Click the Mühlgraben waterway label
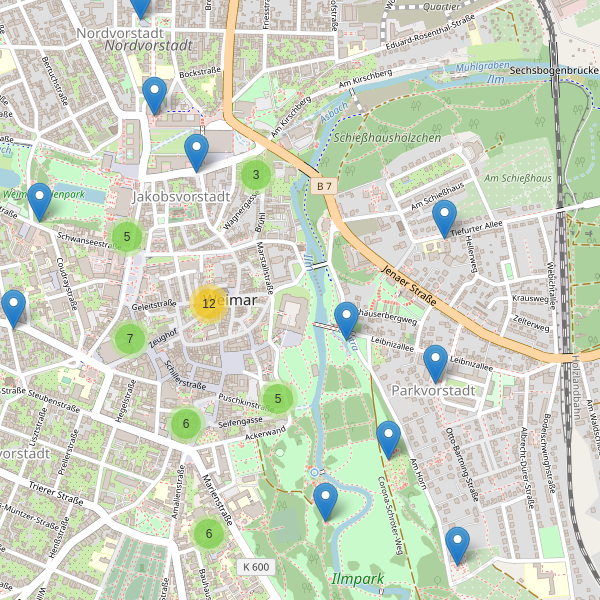This screenshot has width=600, height=600. pyautogui.click(x=483, y=67)
